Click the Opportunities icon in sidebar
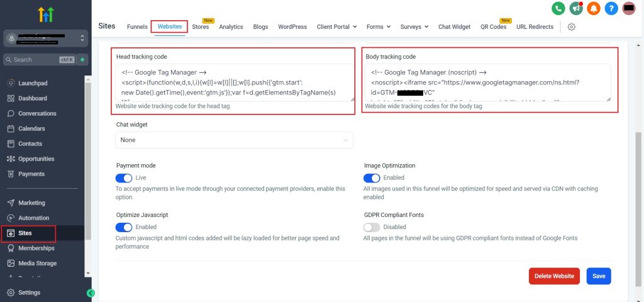The image size is (644, 302). (11, 159)
